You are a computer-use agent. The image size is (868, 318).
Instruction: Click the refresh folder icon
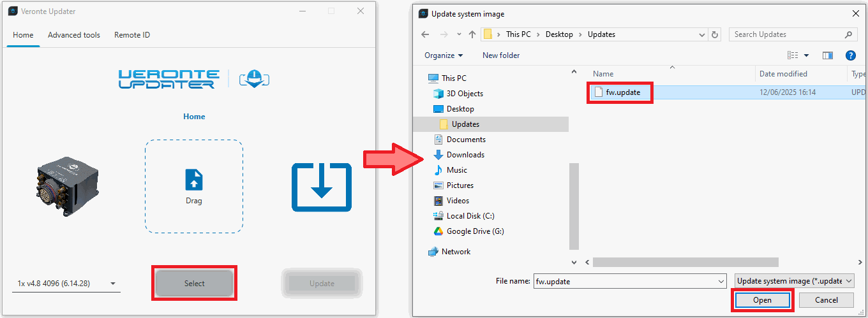715,34
